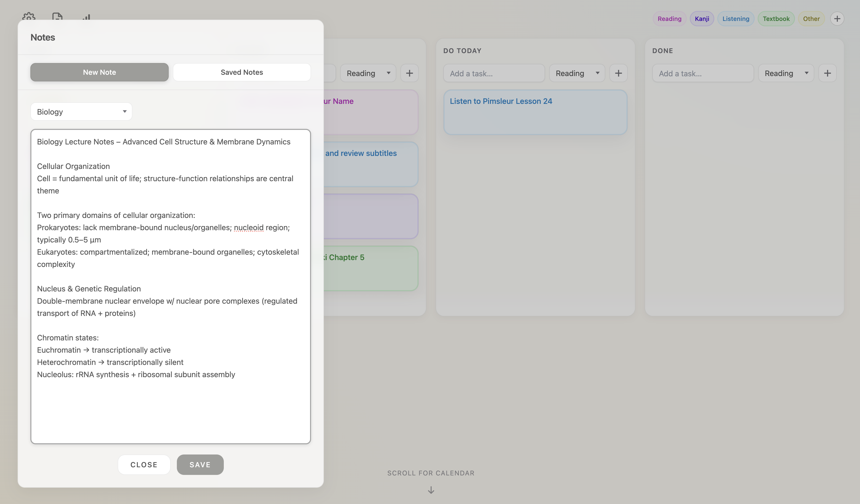Click the 'Cellular Organization' line in the note
The image size is (860, 504).
point(73,166)
